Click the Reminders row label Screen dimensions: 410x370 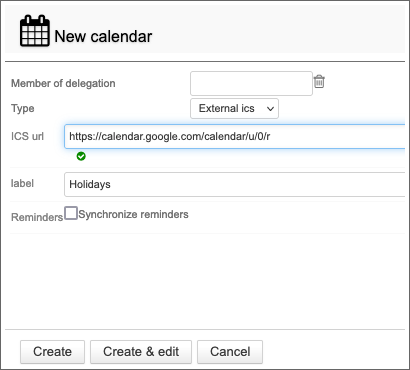pos(37,217)
